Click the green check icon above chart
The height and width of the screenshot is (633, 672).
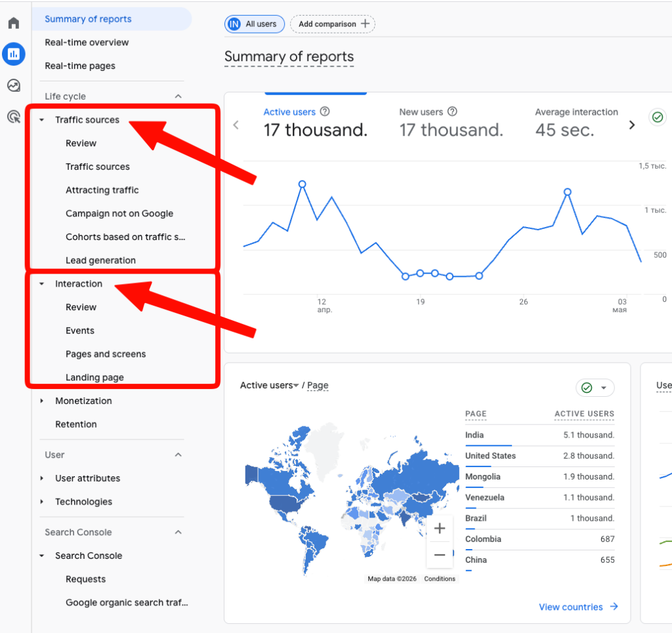(x=658, y=117)
